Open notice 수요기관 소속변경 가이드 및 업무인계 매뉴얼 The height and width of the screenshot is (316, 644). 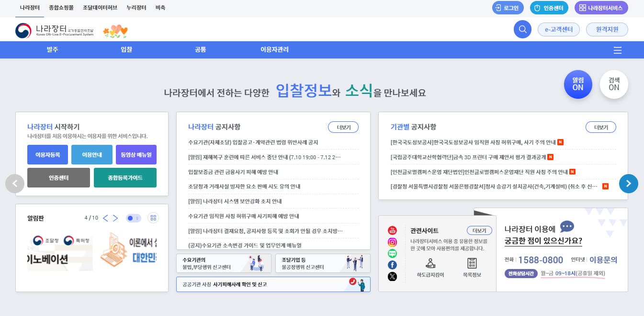245,245
